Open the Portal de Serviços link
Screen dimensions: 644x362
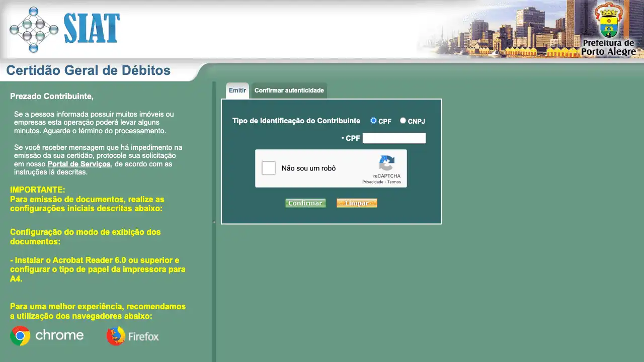78,164
